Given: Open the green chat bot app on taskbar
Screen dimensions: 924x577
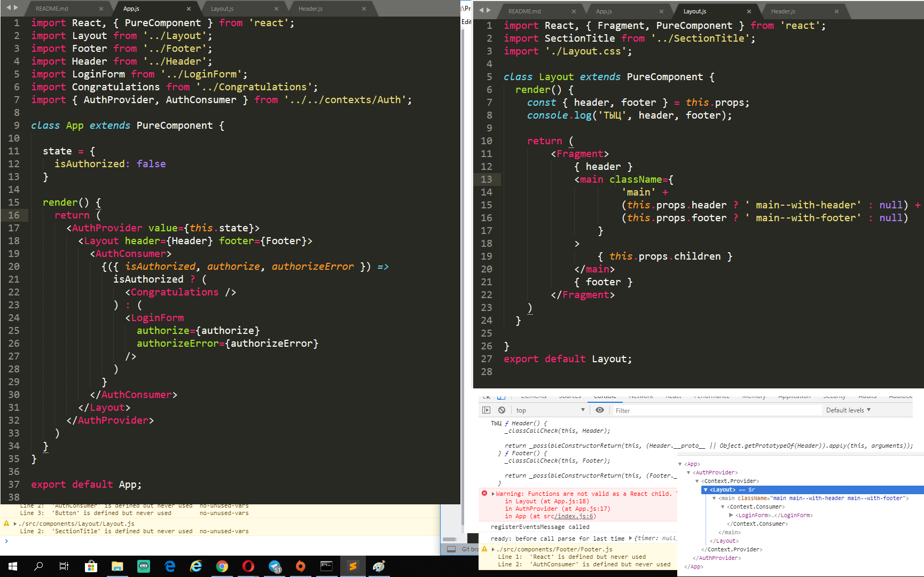Looking at the screenshot, I should click(144, 566).
